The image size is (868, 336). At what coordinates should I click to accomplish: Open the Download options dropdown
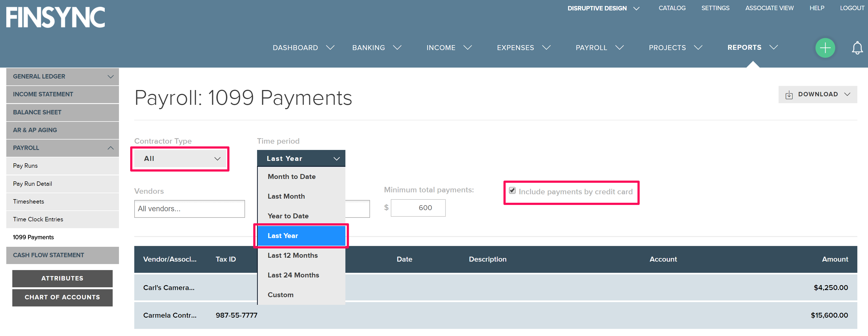pyautogui.click(x=818, y=94)
